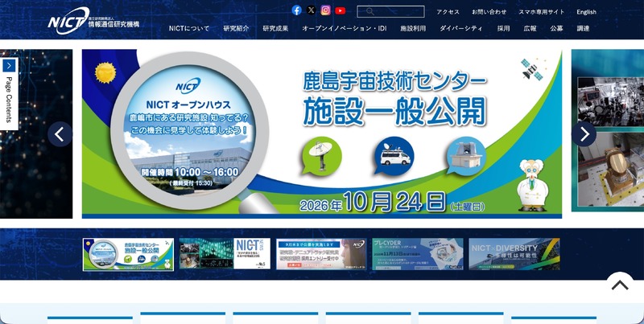This screenshot has width=644, height=324.
Task: Jump back to top with up-arrow button
Action: pos(620,285)
